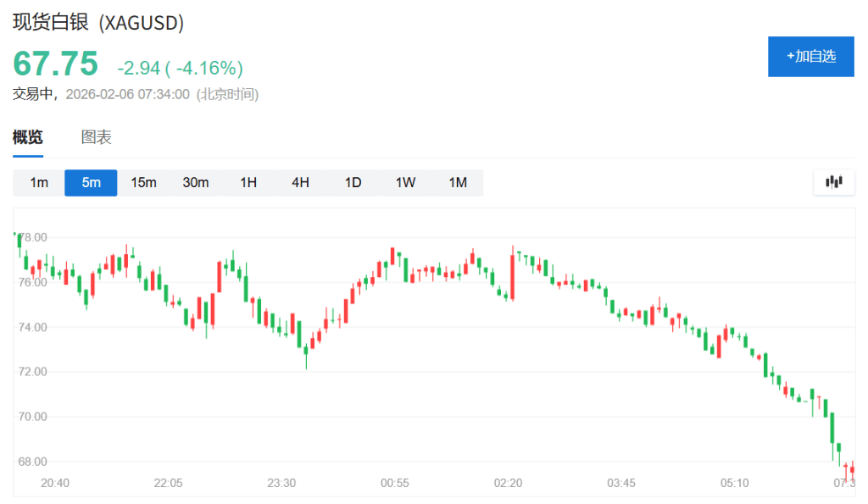Switch chart to 15m interval

point(143,183)
